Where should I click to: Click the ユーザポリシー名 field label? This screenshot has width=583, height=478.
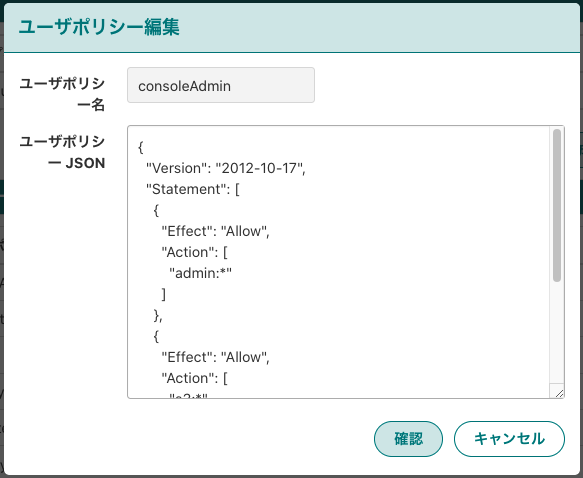(62, 94)
